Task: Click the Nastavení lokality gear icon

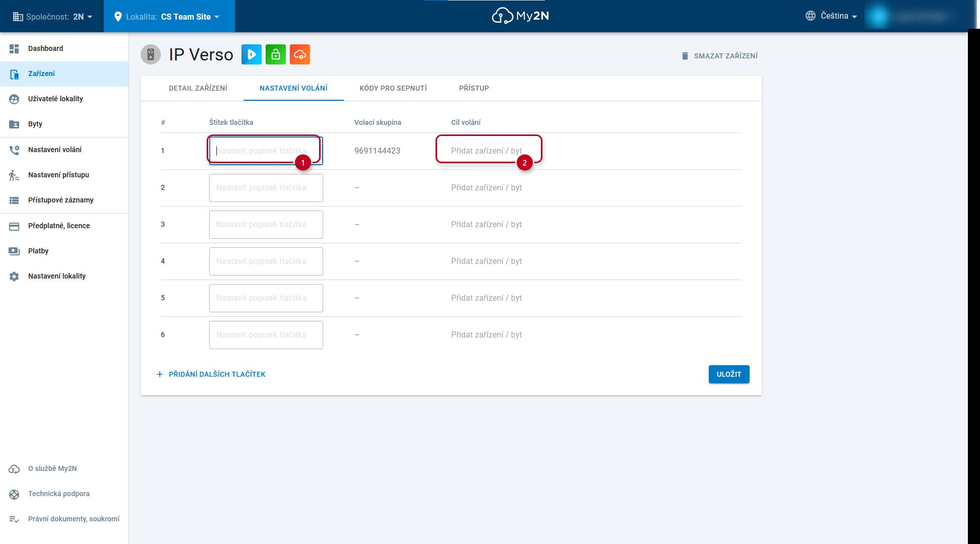Action: point(14,277)
